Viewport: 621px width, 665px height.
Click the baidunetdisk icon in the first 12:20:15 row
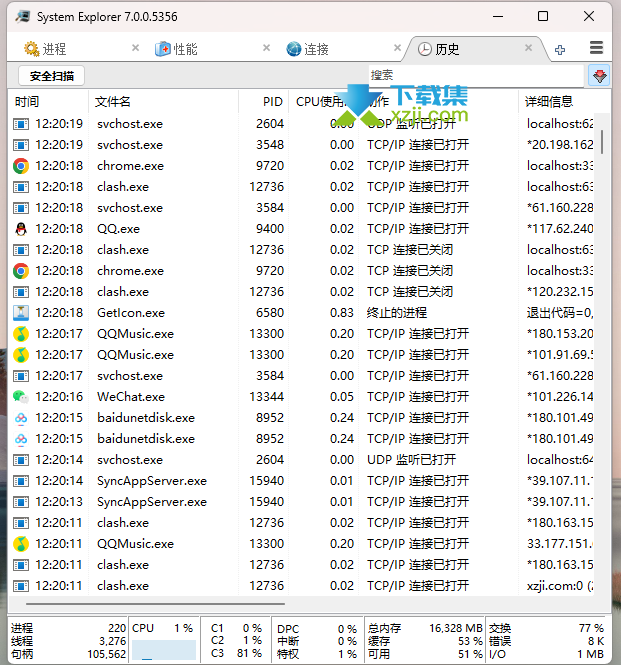point(21,418)
